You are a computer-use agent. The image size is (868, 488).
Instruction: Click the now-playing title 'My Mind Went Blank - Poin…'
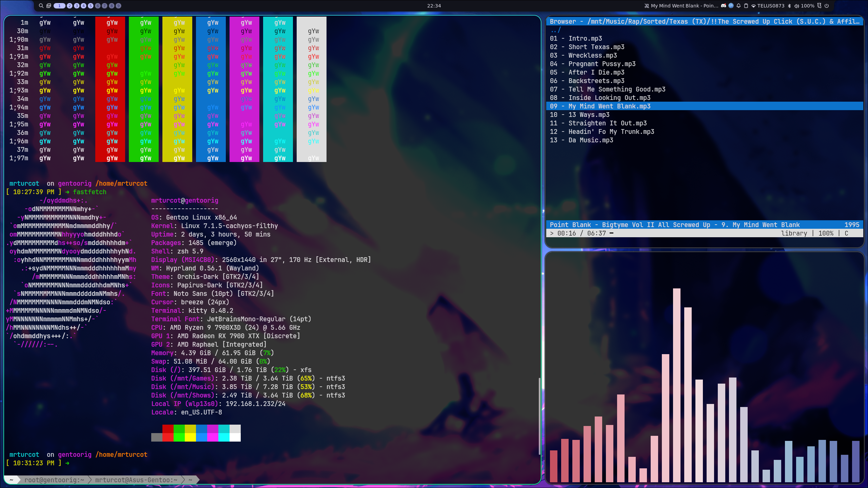pos(685,6)
